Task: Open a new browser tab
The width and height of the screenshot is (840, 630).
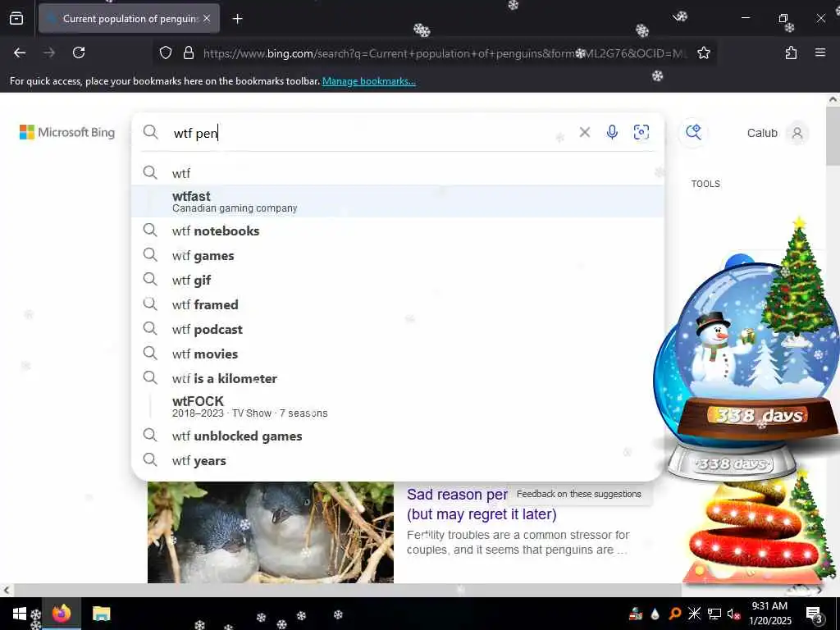Action: [x=238, y=19]
